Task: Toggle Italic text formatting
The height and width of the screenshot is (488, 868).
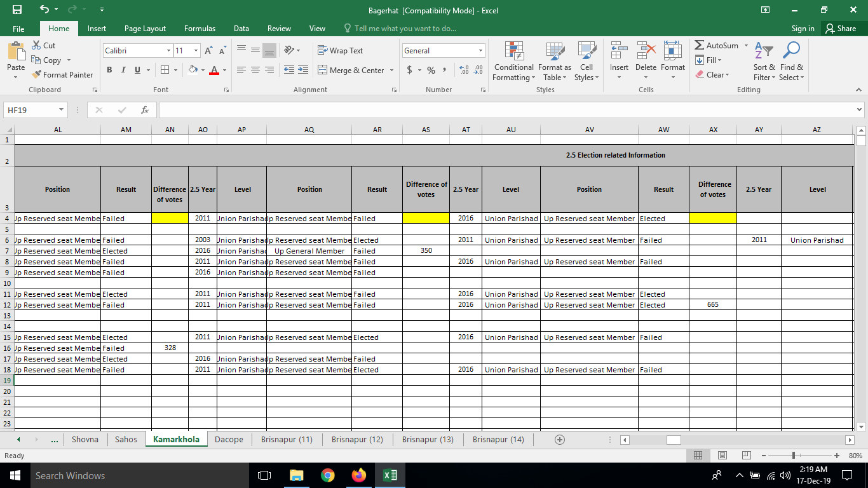Action: 123,70
